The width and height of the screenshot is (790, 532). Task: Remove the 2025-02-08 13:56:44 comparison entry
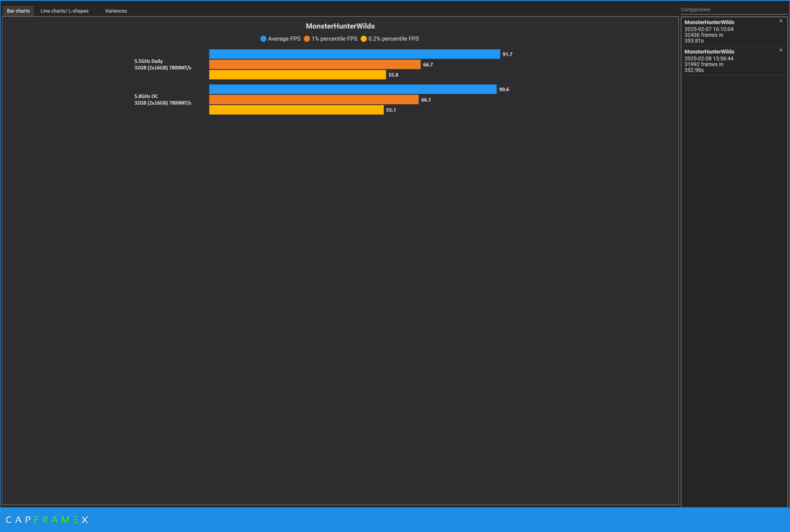coord(780,50)
